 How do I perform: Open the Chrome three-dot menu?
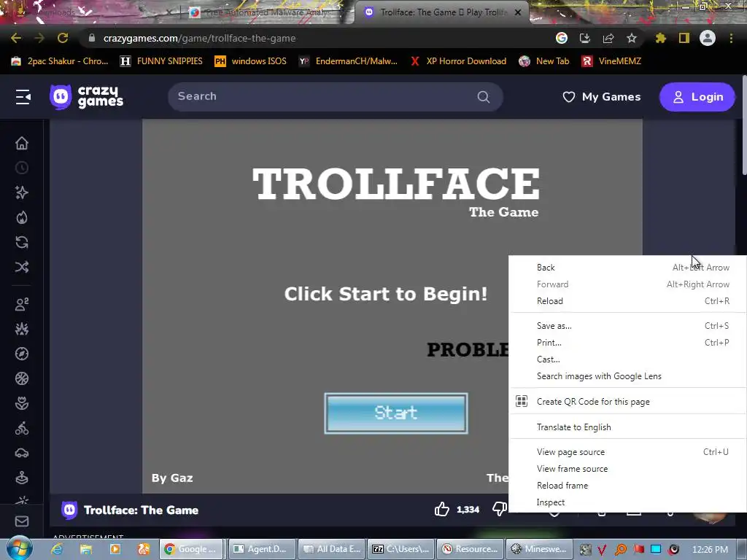731,38
